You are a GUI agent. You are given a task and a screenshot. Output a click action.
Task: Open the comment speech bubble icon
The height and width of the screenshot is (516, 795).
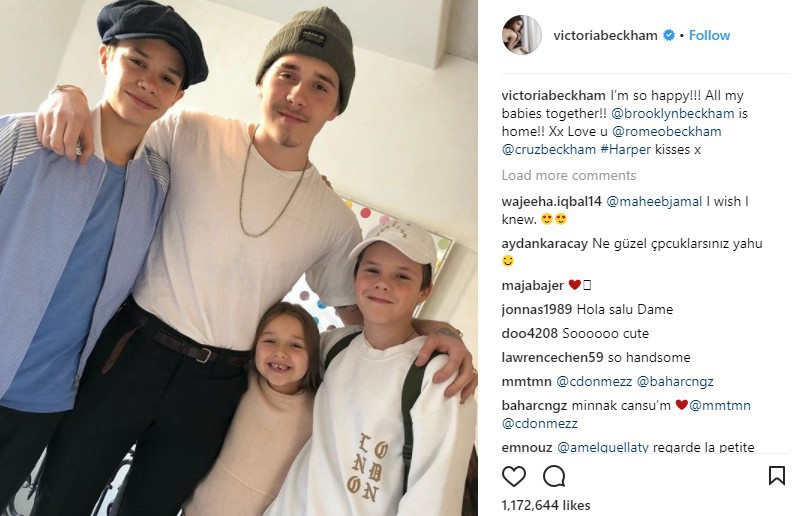[554, 476]
